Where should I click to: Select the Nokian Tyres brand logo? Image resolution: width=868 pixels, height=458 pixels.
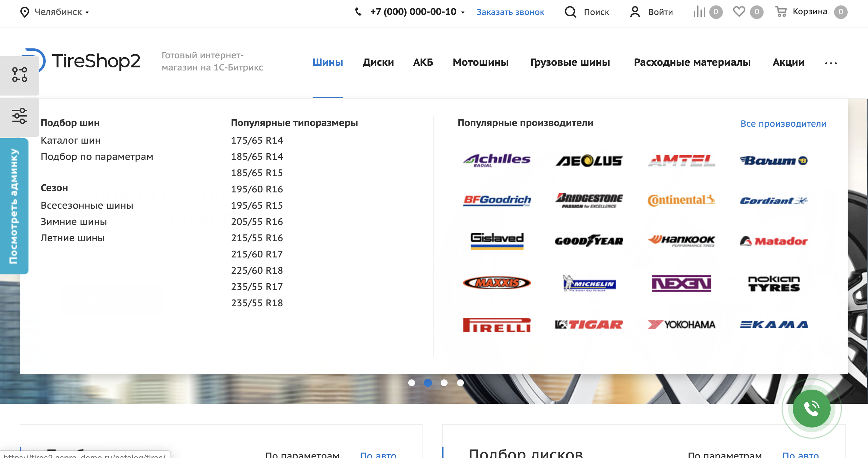(774, 283)
